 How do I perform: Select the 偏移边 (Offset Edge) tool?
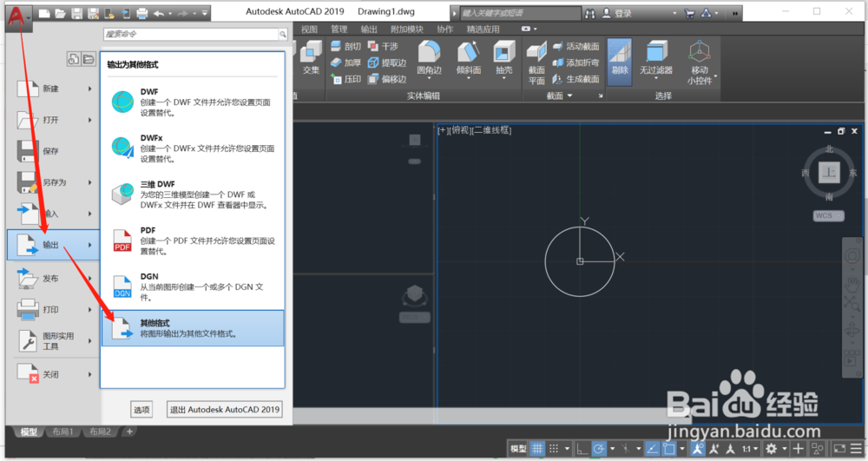click(387, 79)
